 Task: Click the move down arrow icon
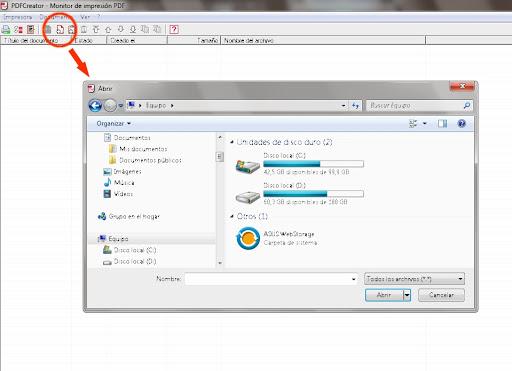click(x=121, y=30)
